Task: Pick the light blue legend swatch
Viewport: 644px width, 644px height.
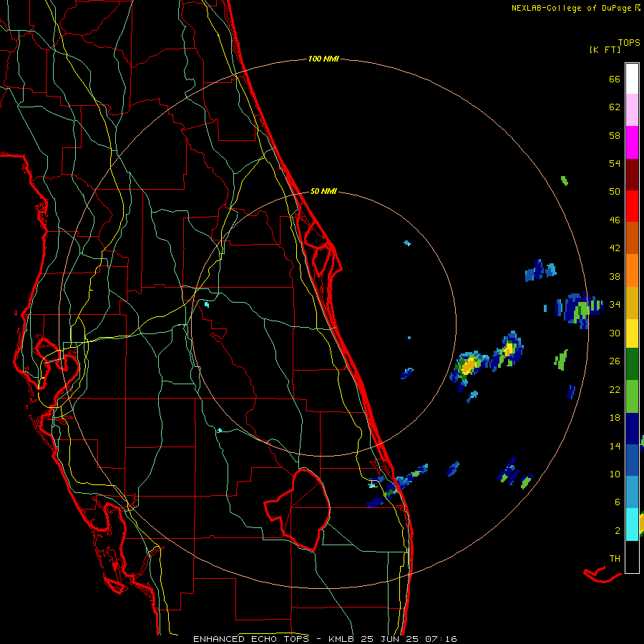Action: (x=632, y=492)
